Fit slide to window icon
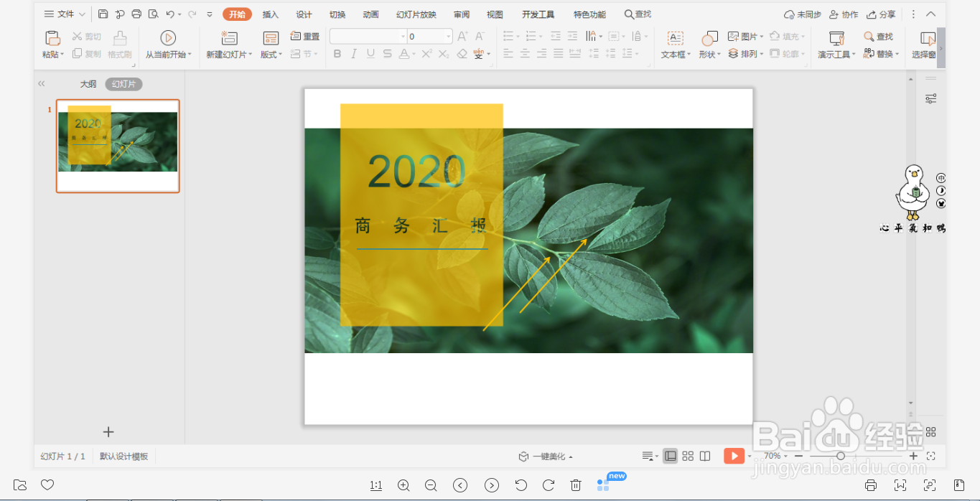Screen dimensions: 980x501 click(930, 456)
